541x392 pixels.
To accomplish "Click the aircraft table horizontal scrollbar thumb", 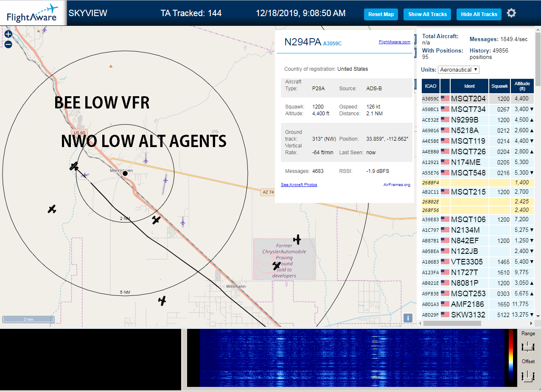I will pos(452,323).
